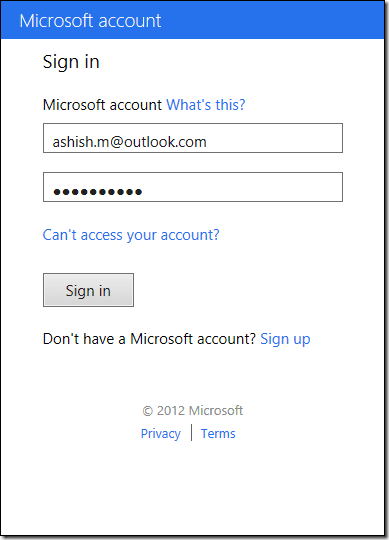This screenshot has height=540, width=389.
Task: Click the divider between Privacy and Terms
Action: (191, 433)
